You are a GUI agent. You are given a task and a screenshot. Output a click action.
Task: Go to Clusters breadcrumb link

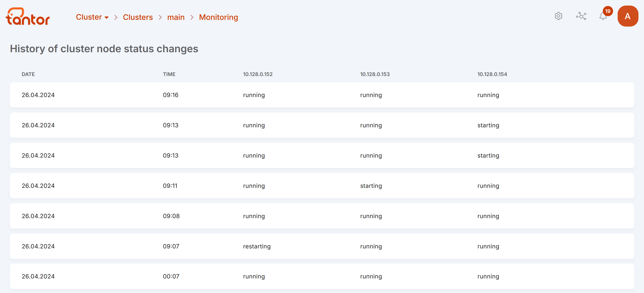click(138, 17)
